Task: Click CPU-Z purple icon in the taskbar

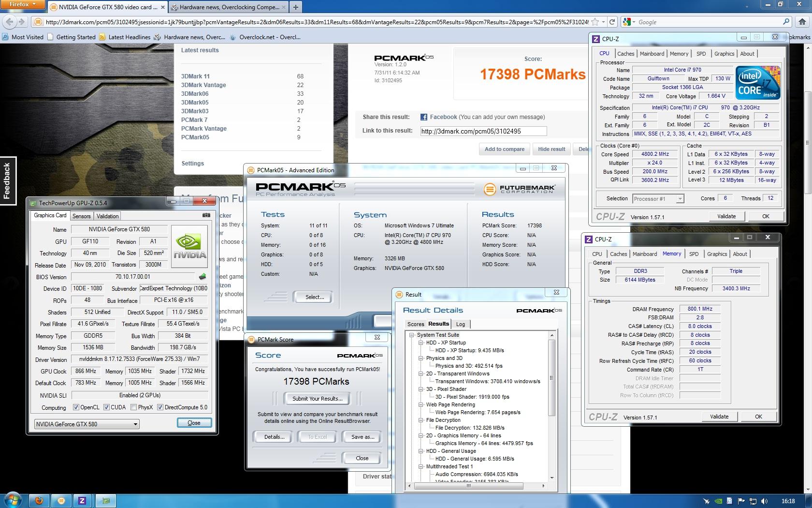Action: tap(82, 501)
